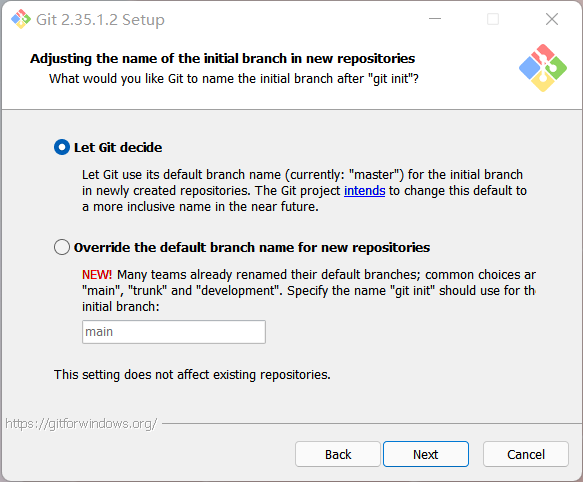
Task: Click the Git icon in the title bar
Action: 21,19
